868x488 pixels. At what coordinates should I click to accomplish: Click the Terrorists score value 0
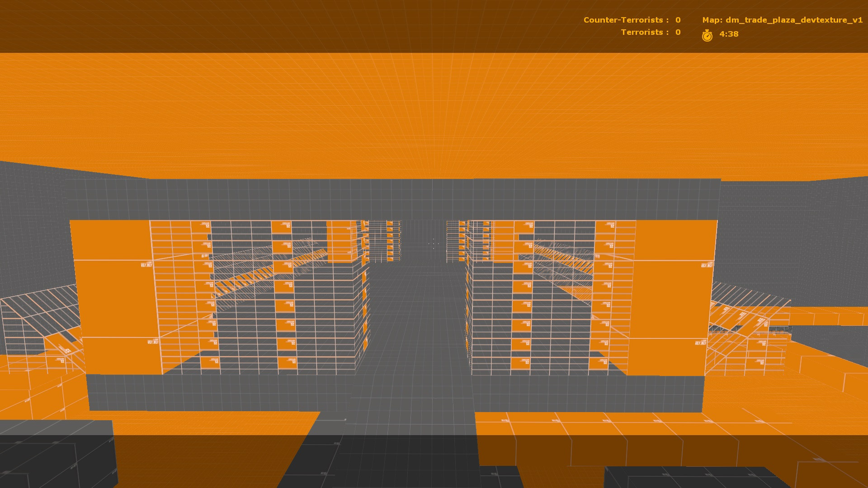(678, 32)
